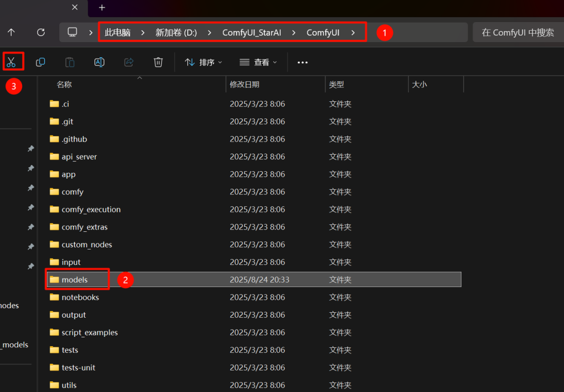The image size is (564, 392).
Task: Click the Paste clipboard icon
Action: [70, 62]
